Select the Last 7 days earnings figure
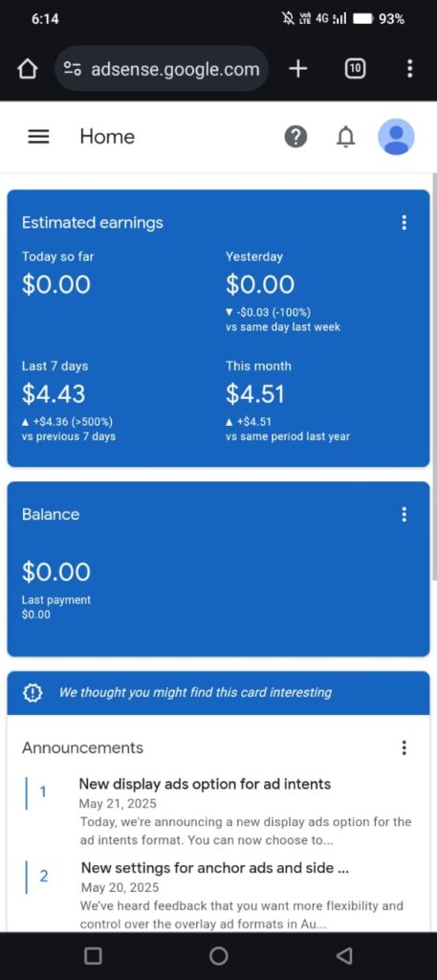437x980 pixels. click(x=54, y=394)
